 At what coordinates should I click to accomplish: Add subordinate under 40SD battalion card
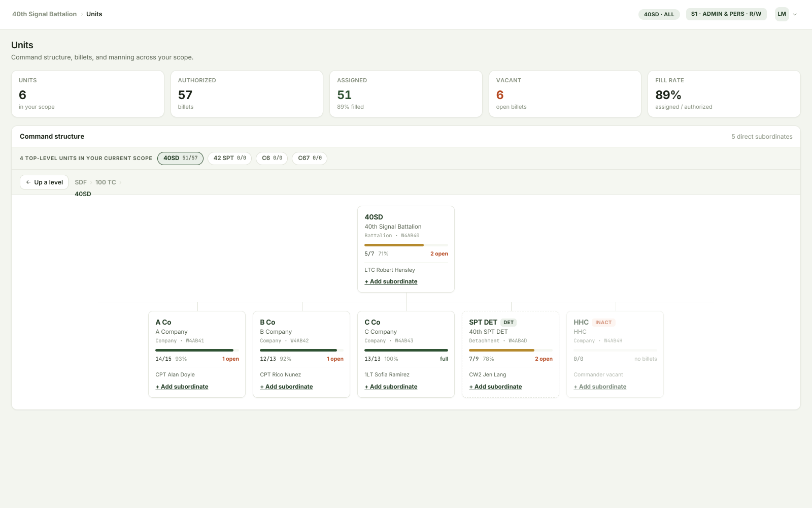coord(391,281)
